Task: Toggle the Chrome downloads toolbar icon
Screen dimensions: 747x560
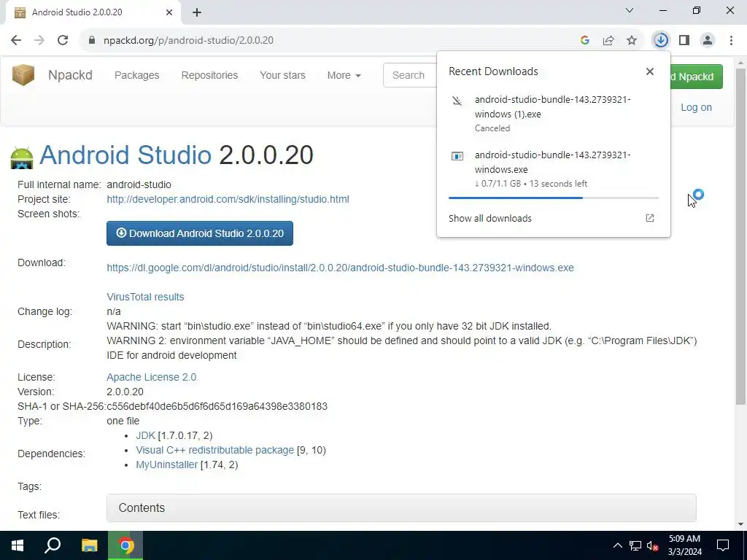Action: [x=661, y=40]
